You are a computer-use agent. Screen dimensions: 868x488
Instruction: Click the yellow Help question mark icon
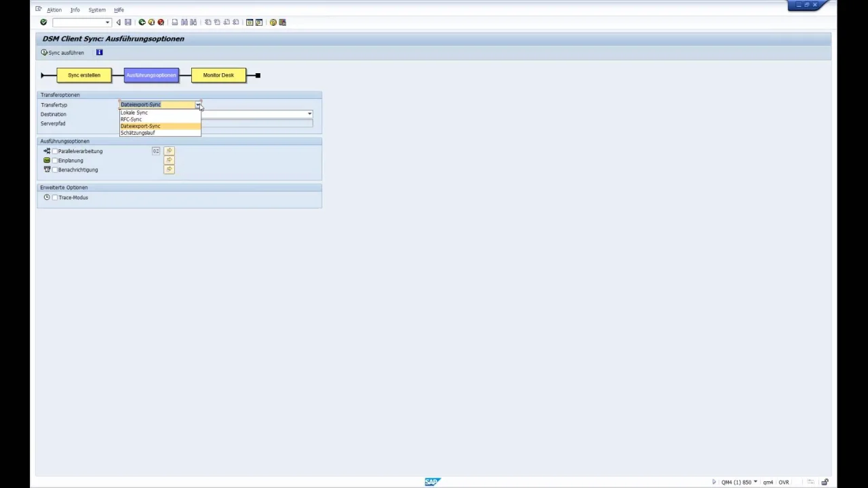pos(273,22)
